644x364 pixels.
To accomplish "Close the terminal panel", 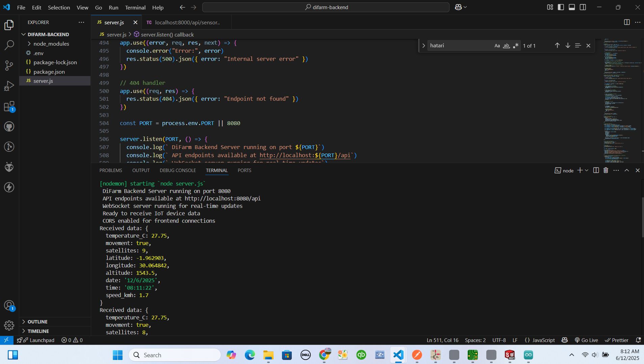I will coord(638,170).
